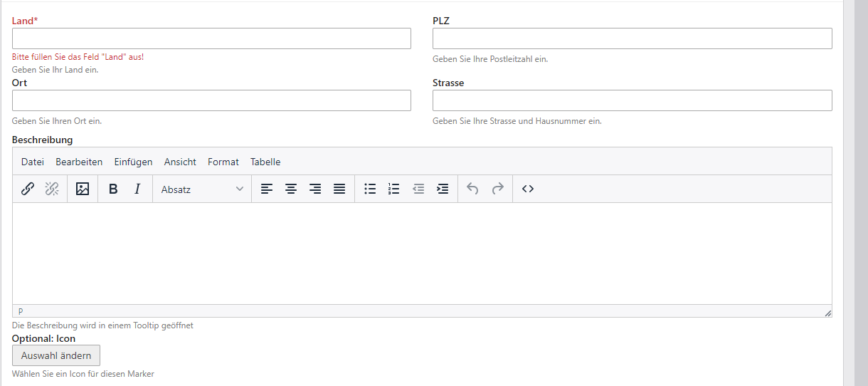Viewport: 868px width, 386px height.
Task: Insert a bulleted list
Action: pyautogui.click(x=370, y=189)
